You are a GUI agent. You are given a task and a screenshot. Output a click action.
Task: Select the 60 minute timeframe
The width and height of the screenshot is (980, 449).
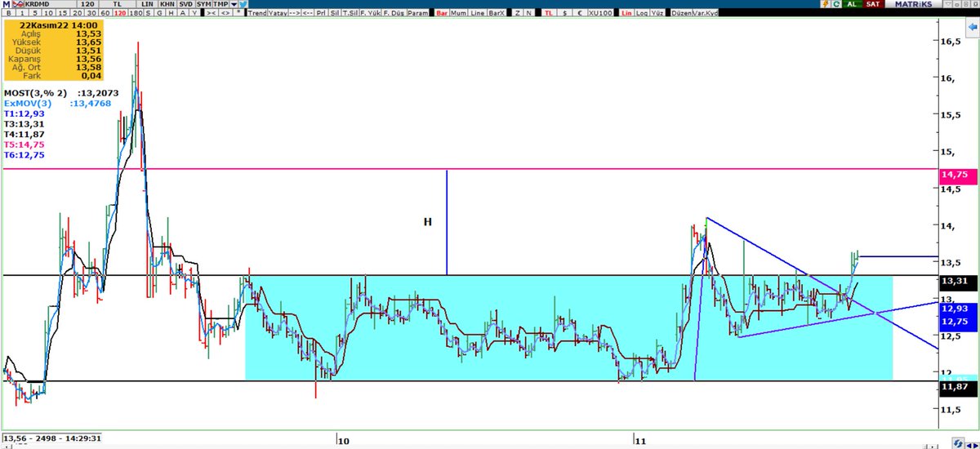tap(105, 14)
